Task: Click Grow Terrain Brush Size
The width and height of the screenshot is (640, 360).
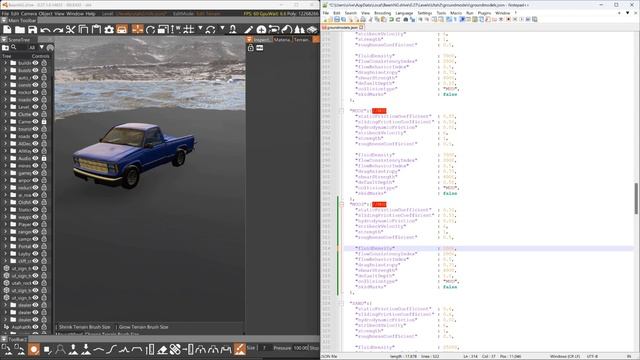Action: (143, 327)
